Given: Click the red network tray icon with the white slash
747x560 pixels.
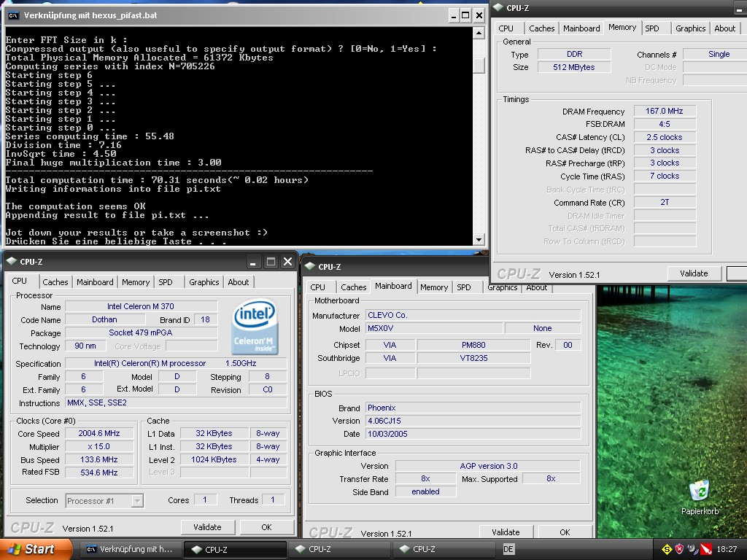Looking at the screenshot, I should 705,550.
